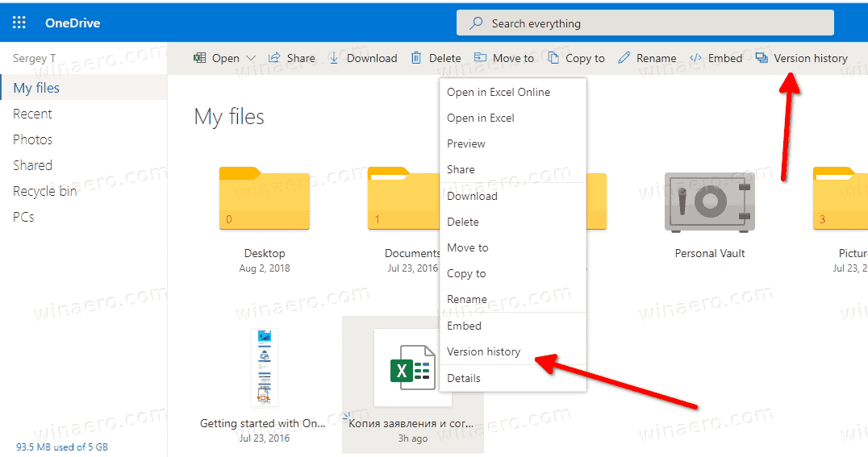The width and height of the screenshot is (868, 457).
Task: Click the Version history toolbar label
Action: click(x=811, y=58)
